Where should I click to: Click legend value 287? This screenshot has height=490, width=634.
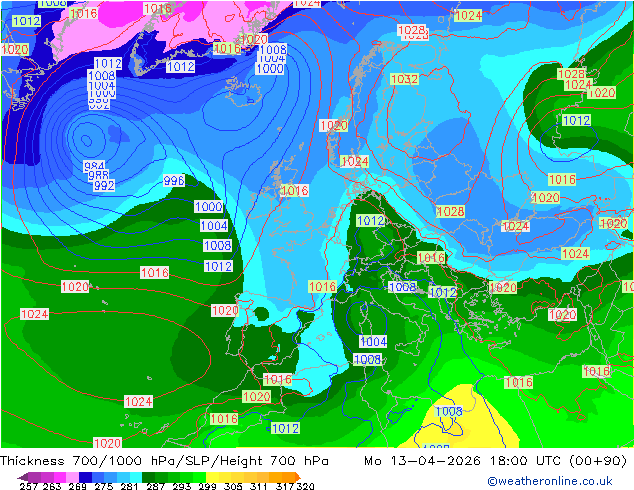(155, 486)
